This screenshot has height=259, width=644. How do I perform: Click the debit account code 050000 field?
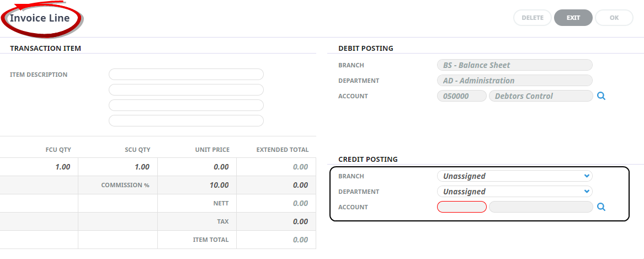pyautogui.click(x=461, y=96)
